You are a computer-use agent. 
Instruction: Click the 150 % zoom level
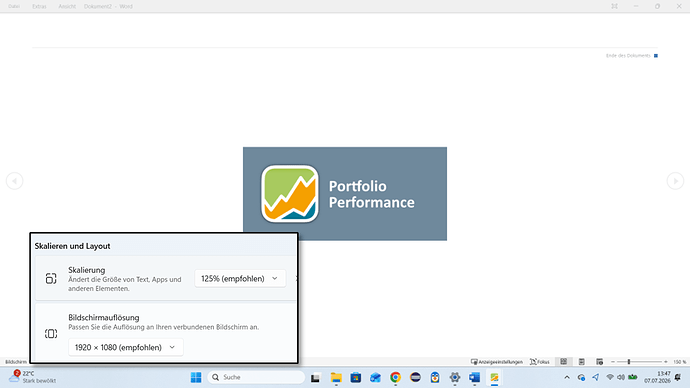click(679, 362)
